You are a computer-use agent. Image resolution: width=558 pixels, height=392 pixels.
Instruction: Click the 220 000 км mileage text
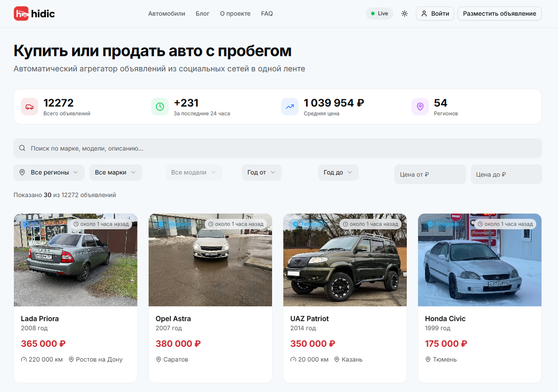pos(46,359)
